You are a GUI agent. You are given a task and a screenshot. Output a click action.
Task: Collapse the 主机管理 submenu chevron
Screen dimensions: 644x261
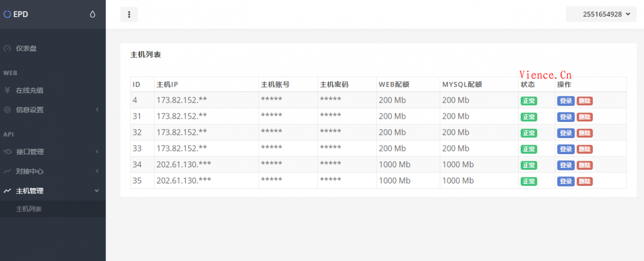pyautogui.click(x=97, y=191)
